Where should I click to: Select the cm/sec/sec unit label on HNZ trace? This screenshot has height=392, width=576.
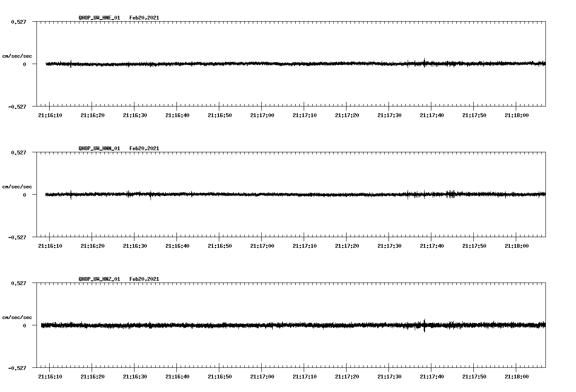(x=17, y=316)
